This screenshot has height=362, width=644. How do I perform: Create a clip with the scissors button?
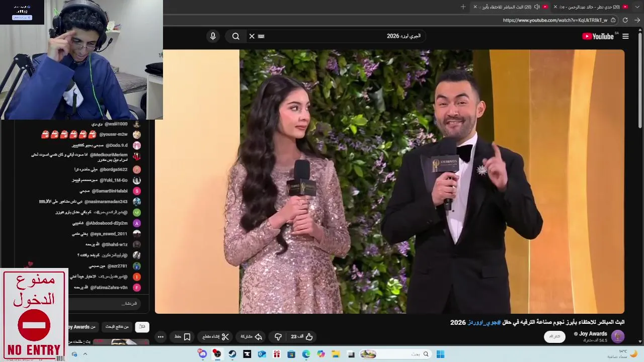click(216, 337)
